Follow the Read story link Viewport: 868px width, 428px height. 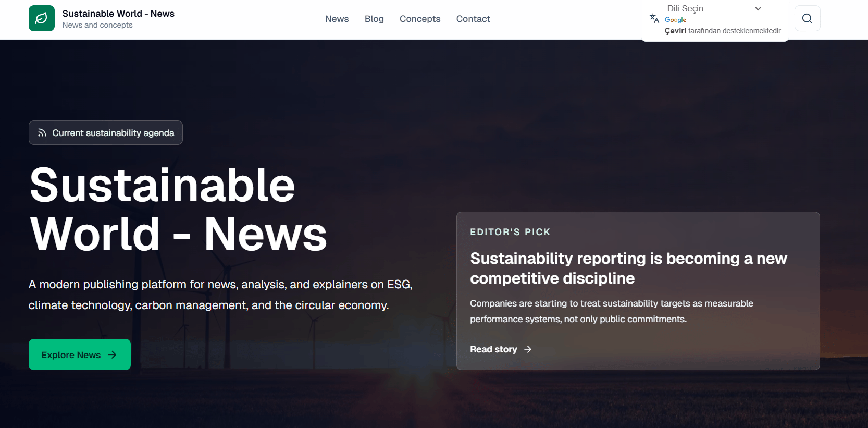(501, 349)
